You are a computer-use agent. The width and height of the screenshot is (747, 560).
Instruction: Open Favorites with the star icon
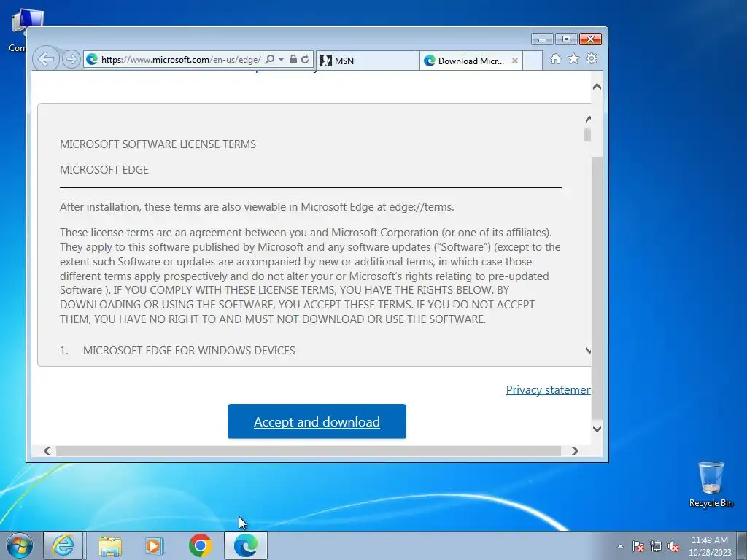click(573, 58)
